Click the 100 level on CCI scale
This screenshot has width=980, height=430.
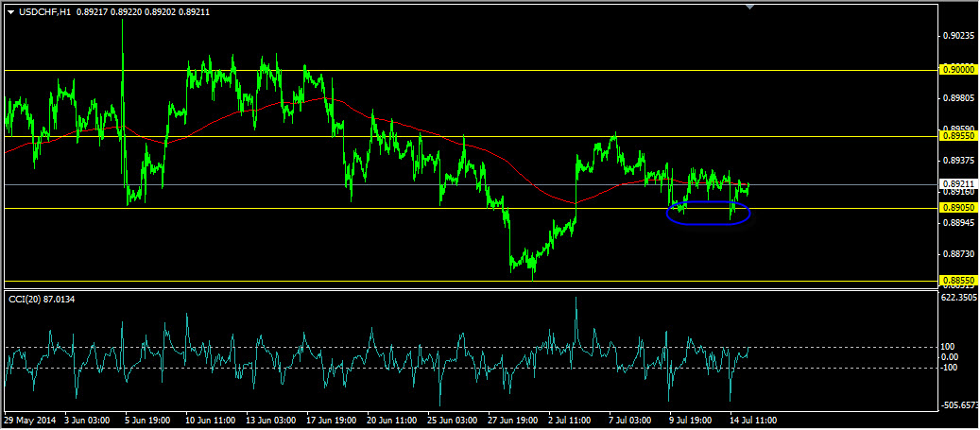tap(946, 347)
